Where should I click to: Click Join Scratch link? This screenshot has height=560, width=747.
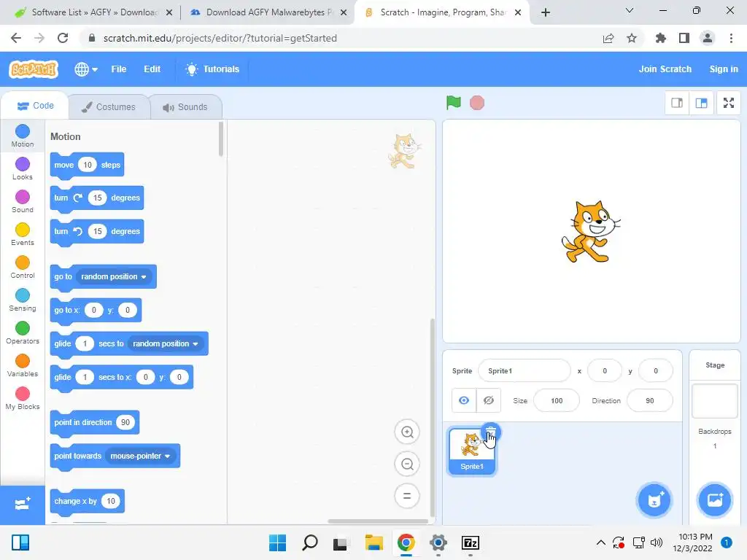pos(665,69)
